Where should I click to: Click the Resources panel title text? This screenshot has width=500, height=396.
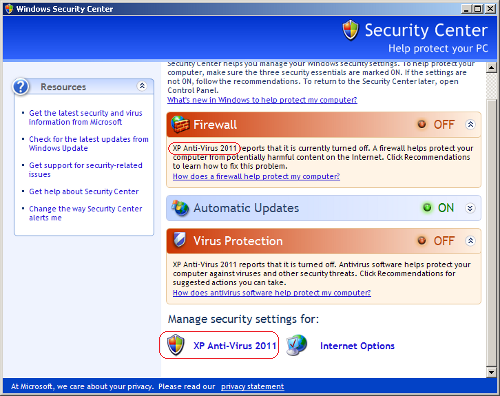pos(63,87)
